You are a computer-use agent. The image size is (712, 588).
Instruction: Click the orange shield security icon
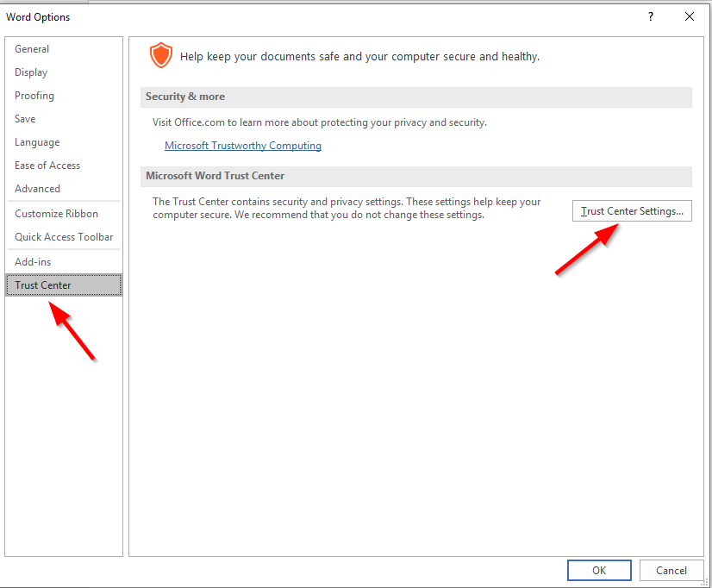[x=161, y=56]
